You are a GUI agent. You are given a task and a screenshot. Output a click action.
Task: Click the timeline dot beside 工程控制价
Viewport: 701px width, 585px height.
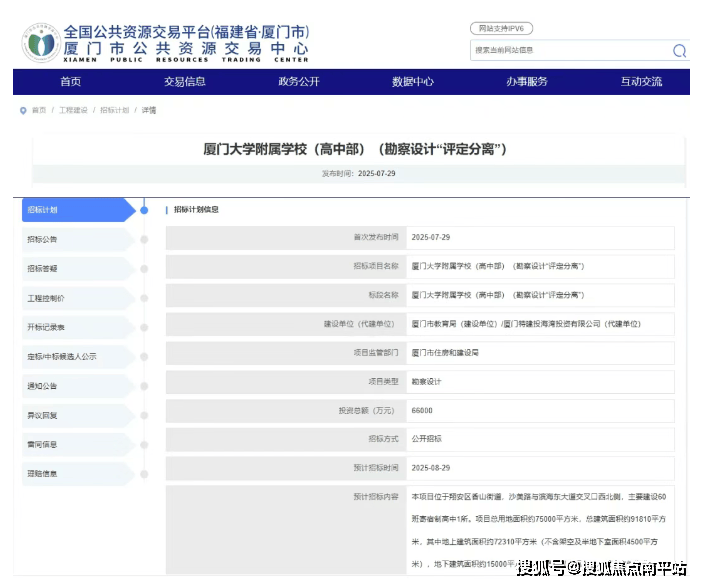pos(144,298)
